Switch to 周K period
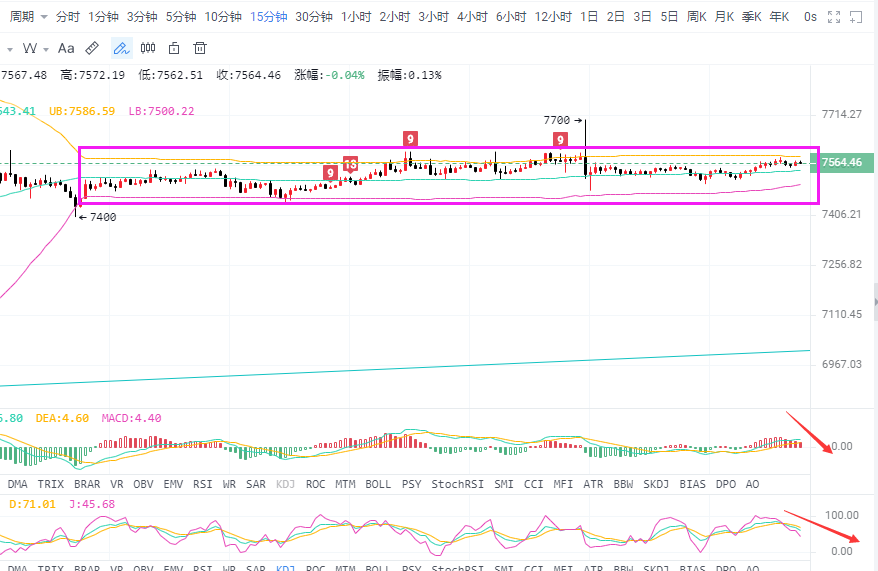878x571 pixels. [697, 17]
